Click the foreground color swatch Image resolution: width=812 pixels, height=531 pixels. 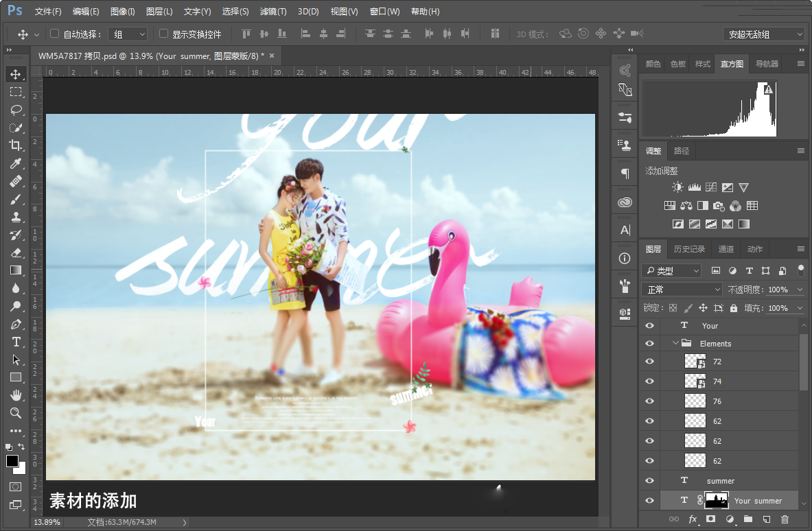[12, 460]
